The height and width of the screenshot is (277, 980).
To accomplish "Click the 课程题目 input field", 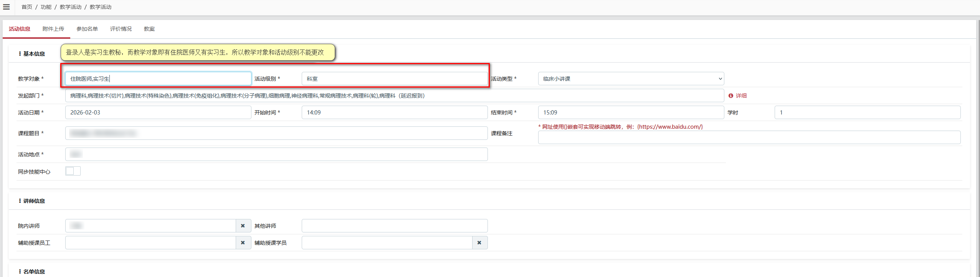I will coord(276,133).
